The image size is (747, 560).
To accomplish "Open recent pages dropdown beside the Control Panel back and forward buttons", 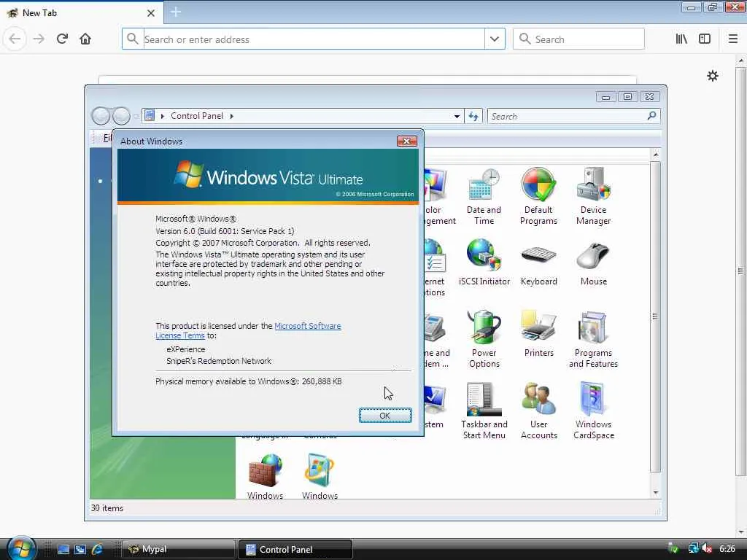I will (x=136, y=116).
